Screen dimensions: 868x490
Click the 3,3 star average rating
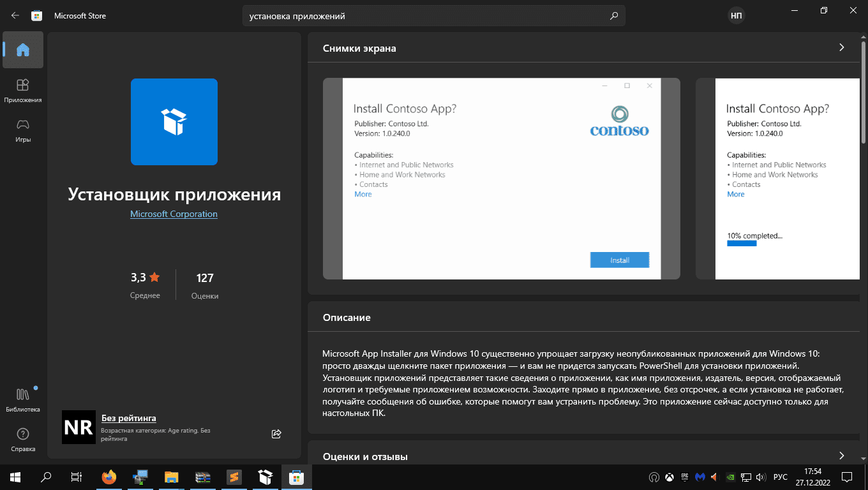(x=146, y=285)
